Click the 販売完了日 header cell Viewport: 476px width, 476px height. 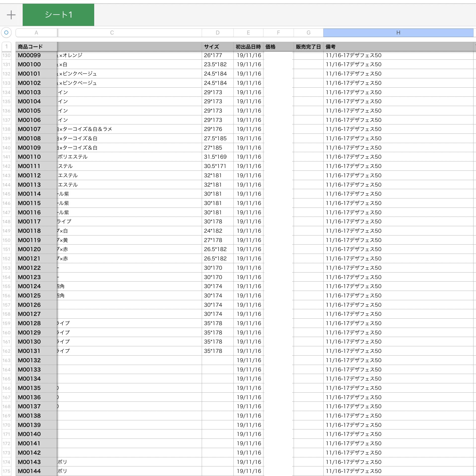click(x=309, y=47)
